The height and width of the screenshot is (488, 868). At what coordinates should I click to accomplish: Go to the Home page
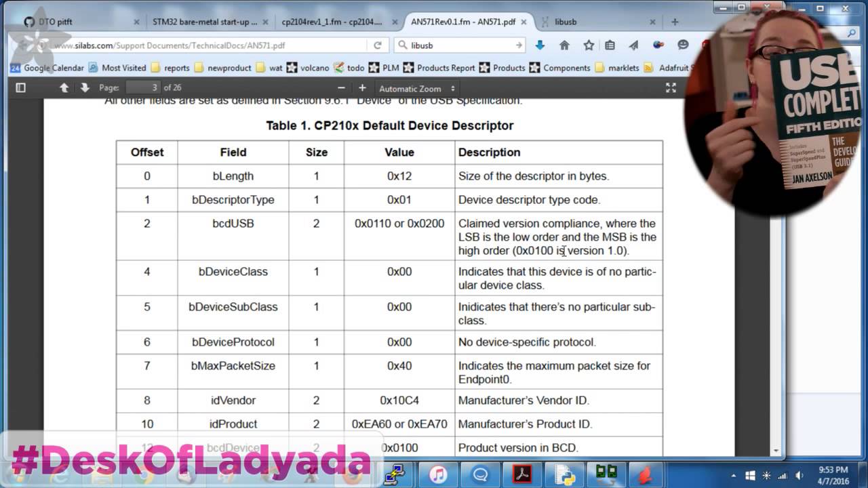click(564, 45)
